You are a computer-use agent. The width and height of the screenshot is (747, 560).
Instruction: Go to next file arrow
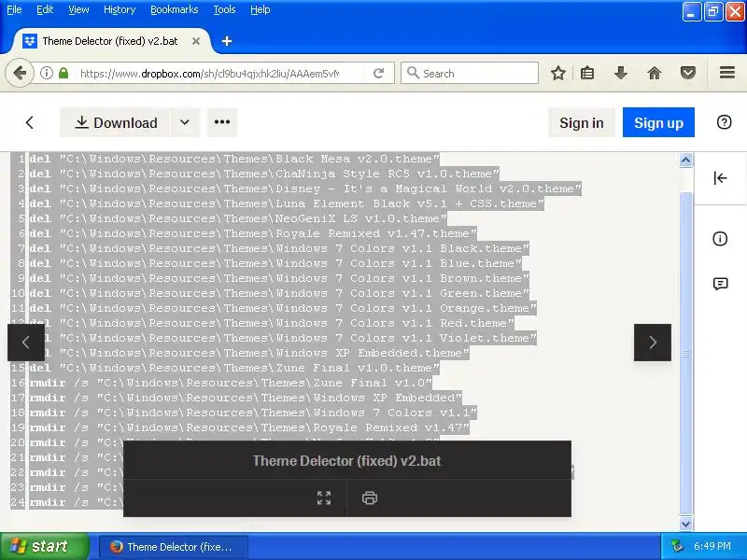point(653,343)
